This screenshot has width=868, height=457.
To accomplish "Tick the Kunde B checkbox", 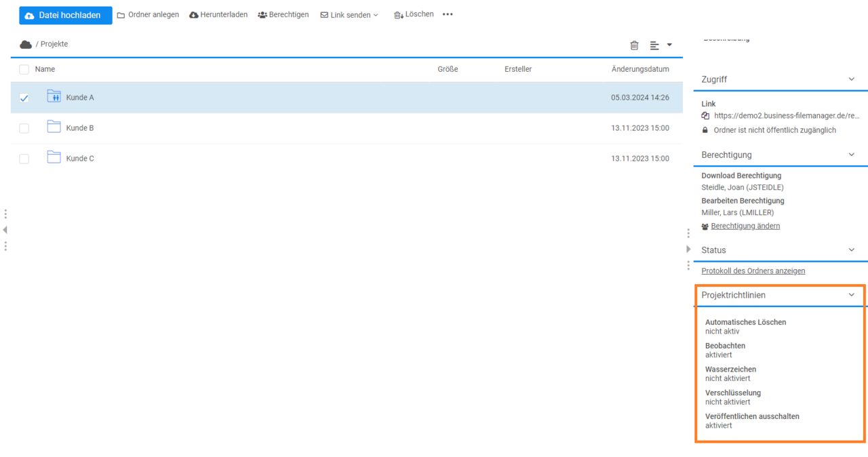I will [x=24, y=128].
